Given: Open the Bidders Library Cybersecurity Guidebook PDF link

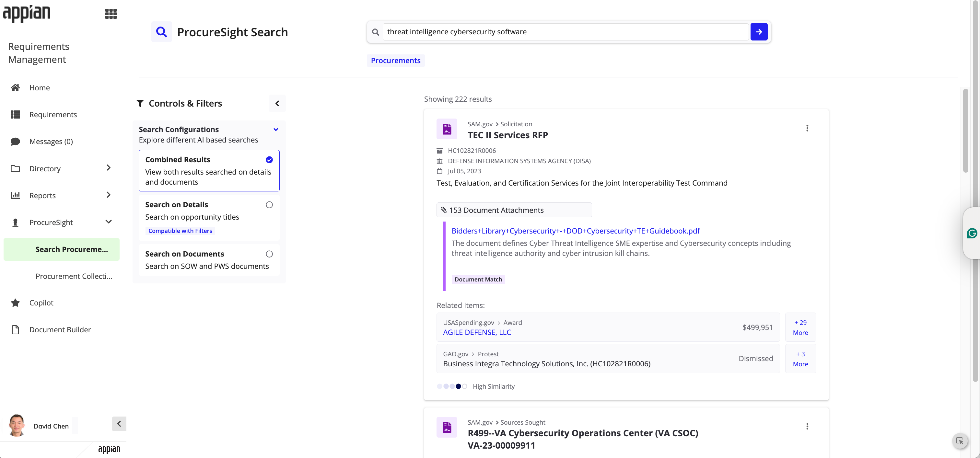Looking at the screenshot, I should pos(575,231).
